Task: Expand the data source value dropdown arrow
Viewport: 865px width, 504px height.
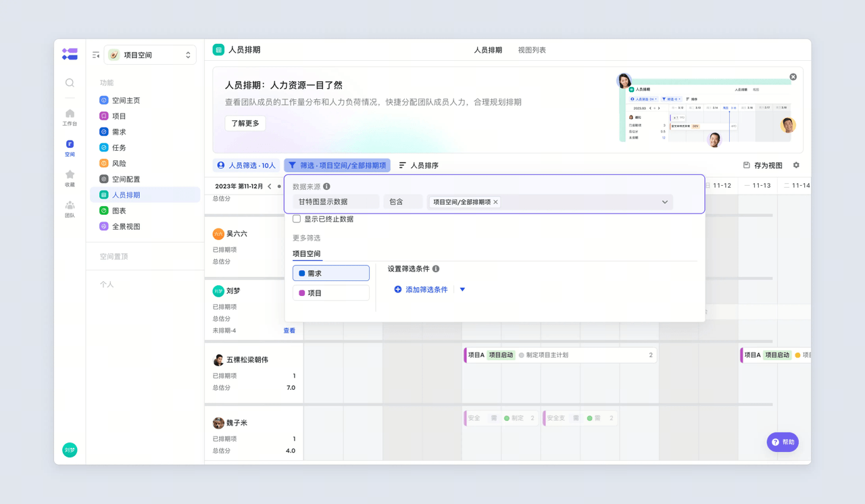Action: click(x=665, y=202)
